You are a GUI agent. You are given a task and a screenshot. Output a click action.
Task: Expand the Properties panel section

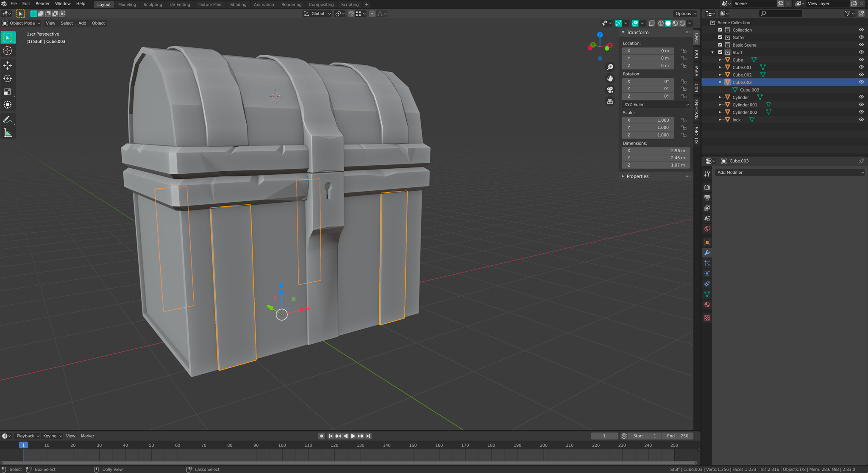tap(637, 176)
